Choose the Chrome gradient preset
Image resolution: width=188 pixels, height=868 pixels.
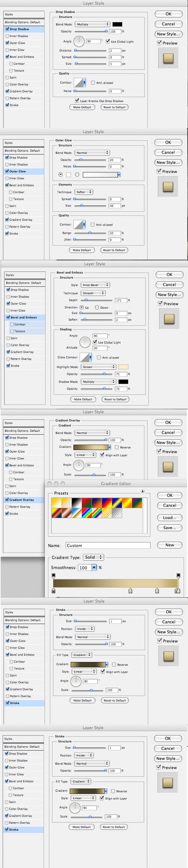coord(77,513)
